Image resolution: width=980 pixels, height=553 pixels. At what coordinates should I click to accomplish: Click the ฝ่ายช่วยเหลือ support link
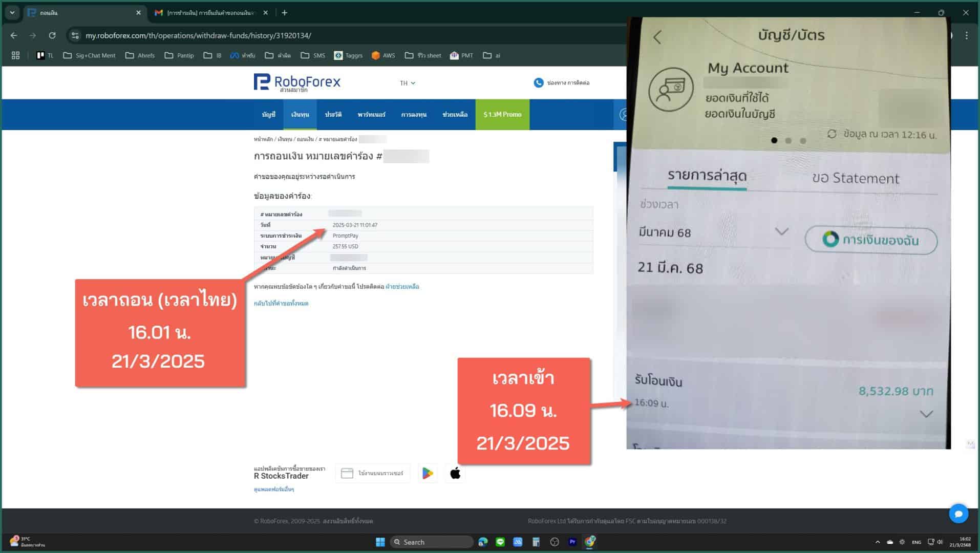(x=402, y=287)
